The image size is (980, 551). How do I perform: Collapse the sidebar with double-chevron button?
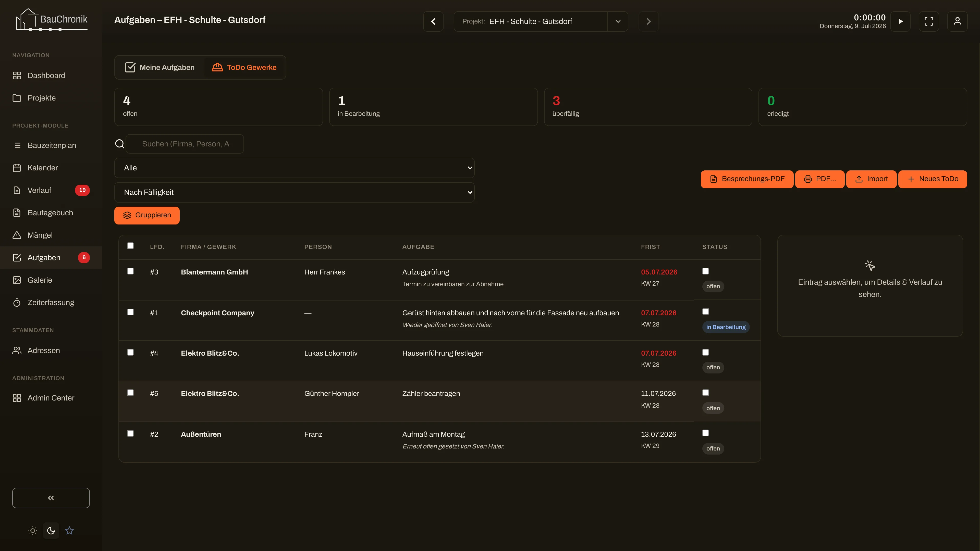coord(51,498)
